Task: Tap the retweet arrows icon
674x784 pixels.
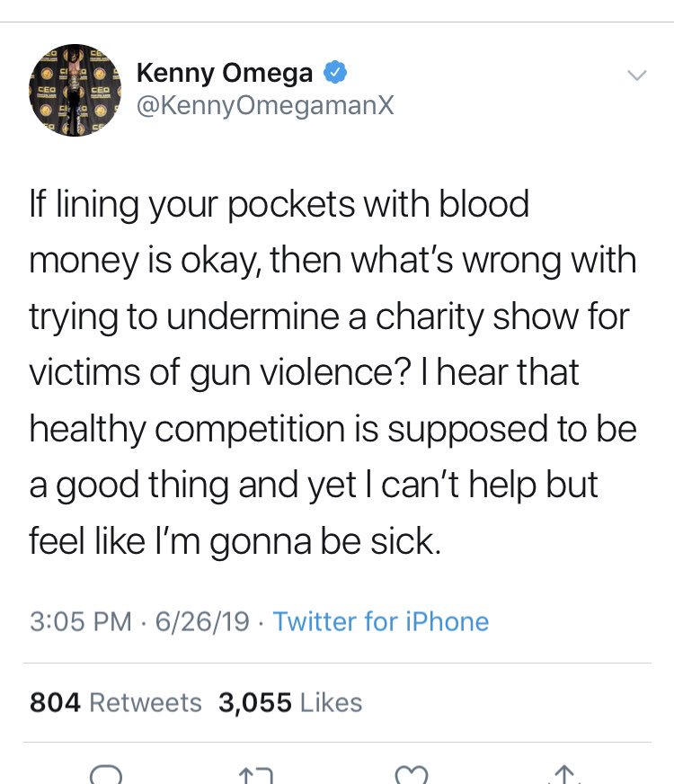Action: [261, 775]
